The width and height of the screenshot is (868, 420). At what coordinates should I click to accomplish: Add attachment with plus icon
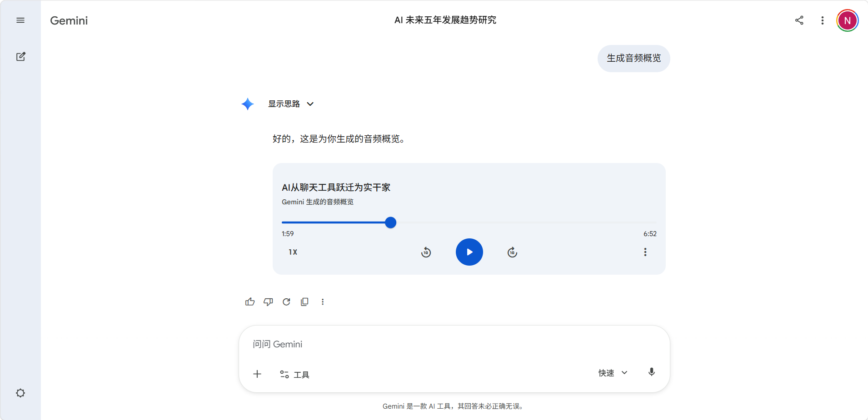[x=257, y=374]
